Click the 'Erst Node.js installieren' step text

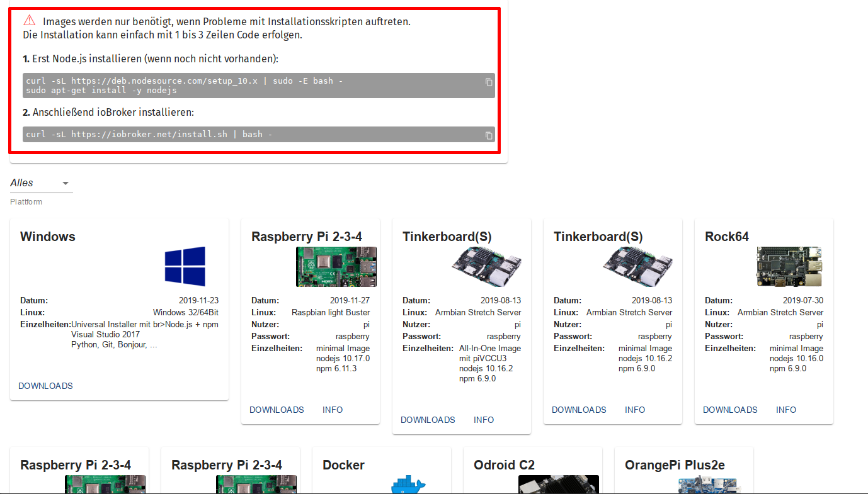pyautogui.click(x=151, y=59)
